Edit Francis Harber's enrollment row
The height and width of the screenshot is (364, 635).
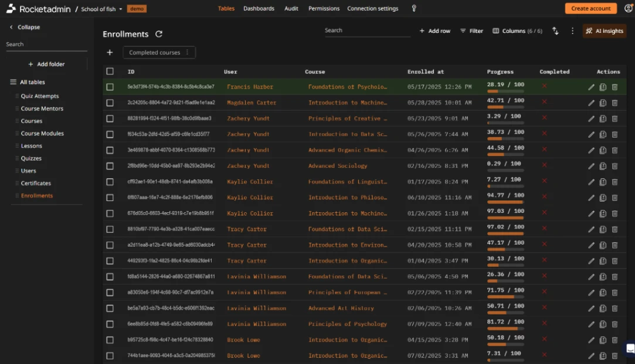pyautogui.click(x=592, y=87)
